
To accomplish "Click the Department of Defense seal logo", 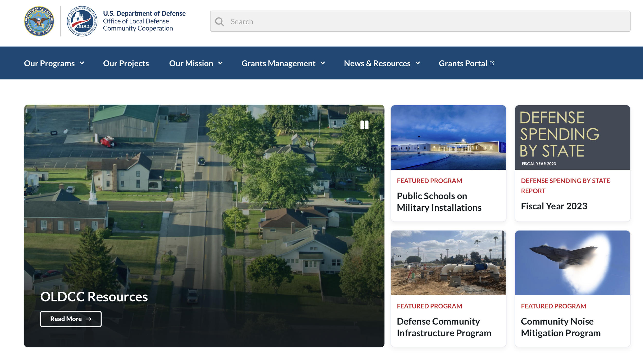I will coord(39,21).
